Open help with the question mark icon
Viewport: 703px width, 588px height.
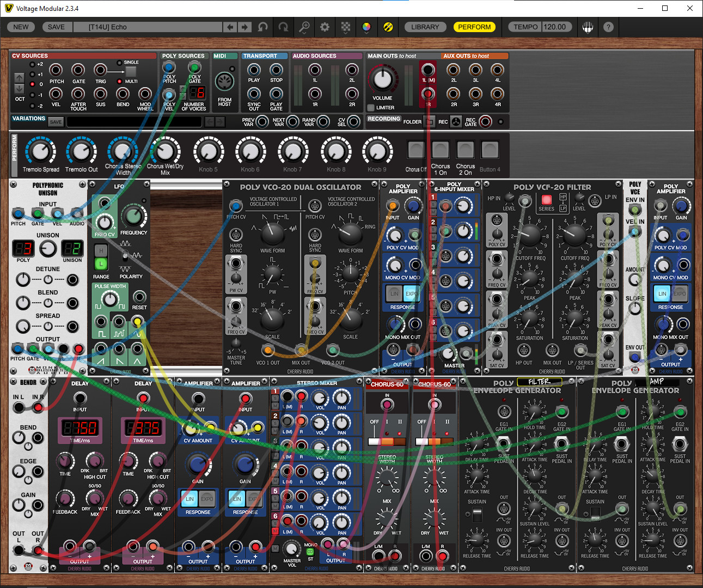pos(608,27)
